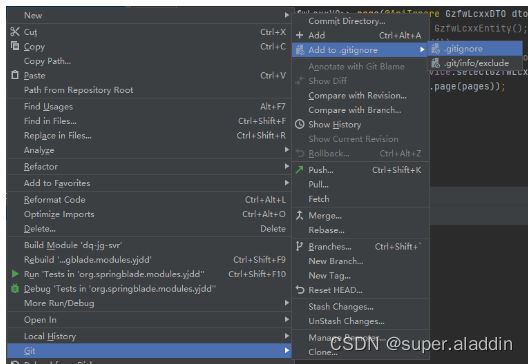Select Optimize Imports
The height and width of the screenshot is (364, 528).
click(x=59, y=214)
